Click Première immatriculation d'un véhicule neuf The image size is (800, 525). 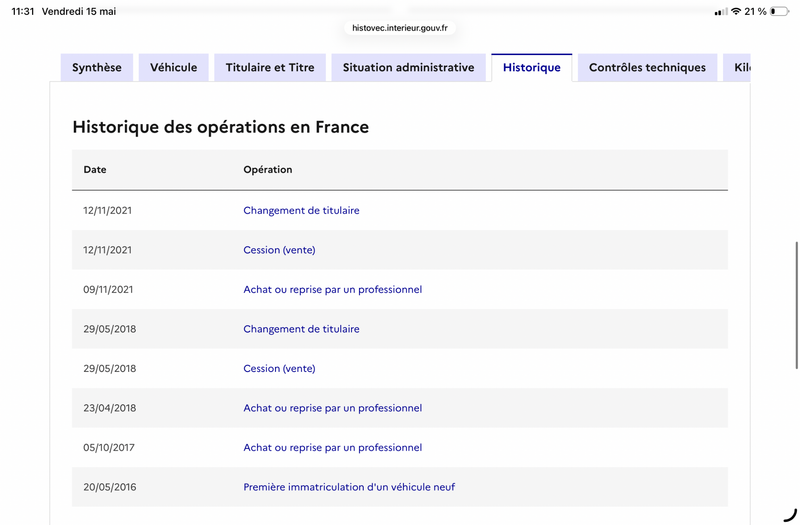point(349,487)
